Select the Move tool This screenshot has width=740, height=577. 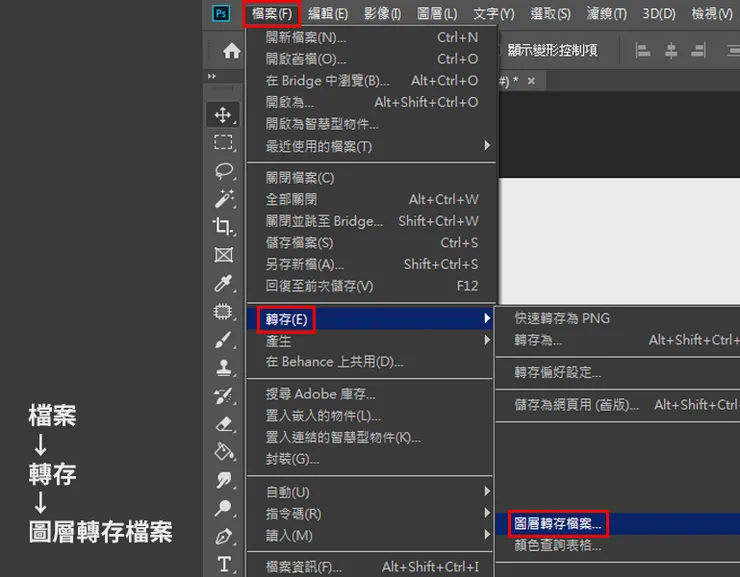223,115
